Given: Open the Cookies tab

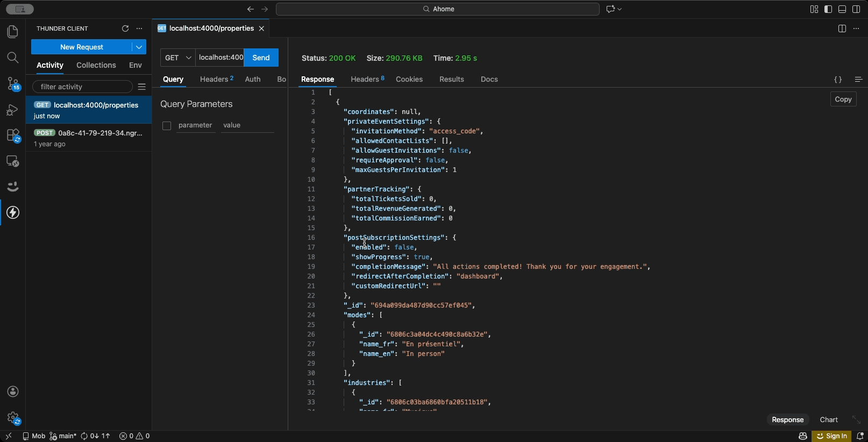Looking at the screenshot, I should click(409, 79).
